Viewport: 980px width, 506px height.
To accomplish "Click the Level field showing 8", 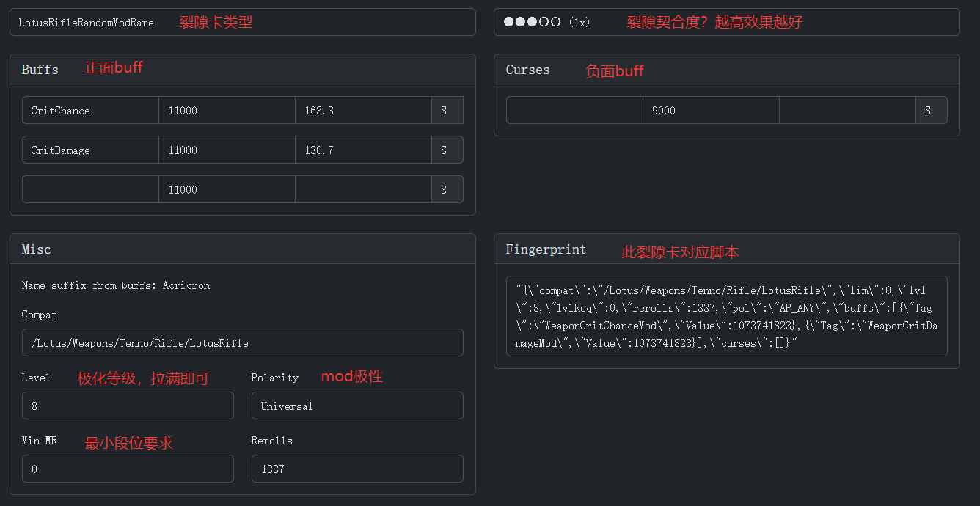I will click(x=128, y=406).
